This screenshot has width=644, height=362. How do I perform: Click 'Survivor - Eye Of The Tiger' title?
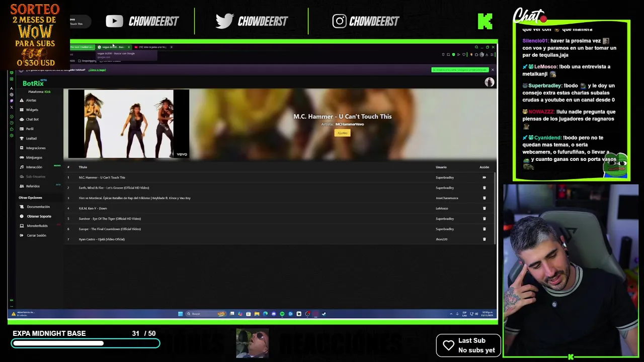point(110,219)
